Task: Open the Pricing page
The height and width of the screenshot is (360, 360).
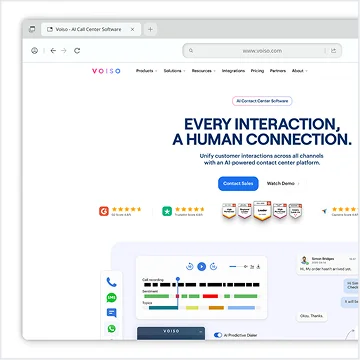Action: [x=257, y=71]
